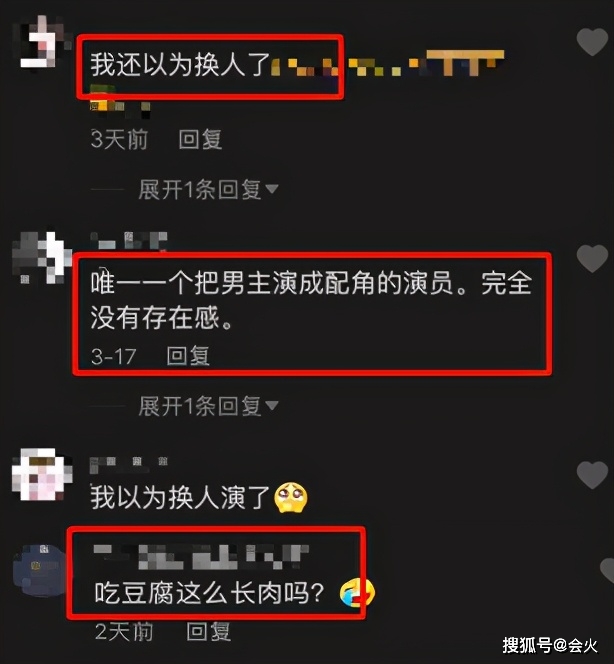Image resolution: width=614 pixels, height=664 pixels.
Task: Open the first commenter's avatar
Action: [x=40, y=42]
